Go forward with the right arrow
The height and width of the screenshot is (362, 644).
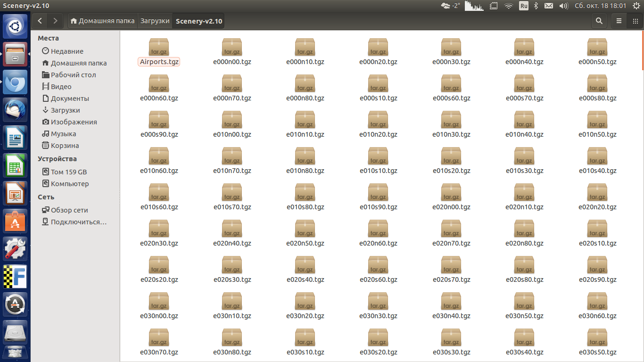click(55, 21)
